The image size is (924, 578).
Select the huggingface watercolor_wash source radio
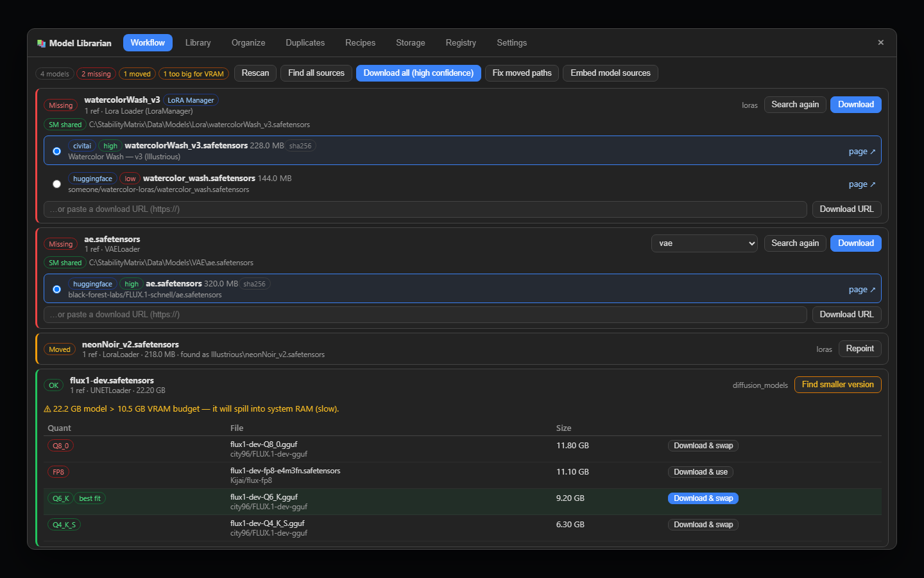pyautogui.click(x=56, y=184)
